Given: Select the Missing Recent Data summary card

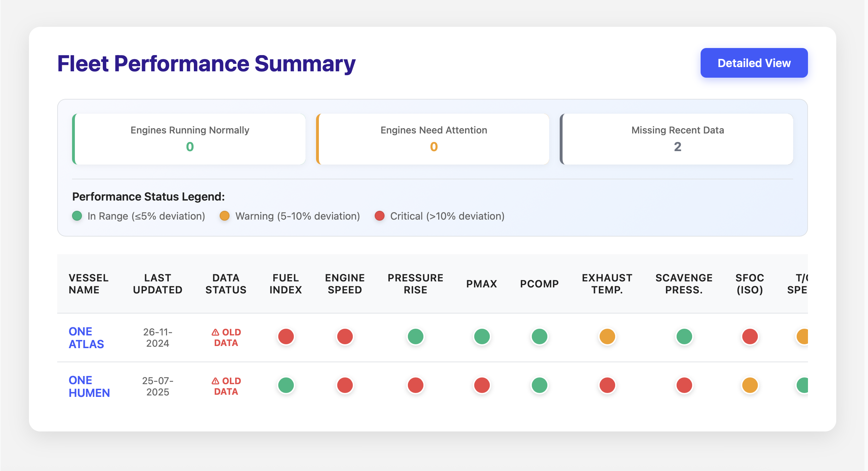Looking at the screenshot, I should click(x=677, y=139).
